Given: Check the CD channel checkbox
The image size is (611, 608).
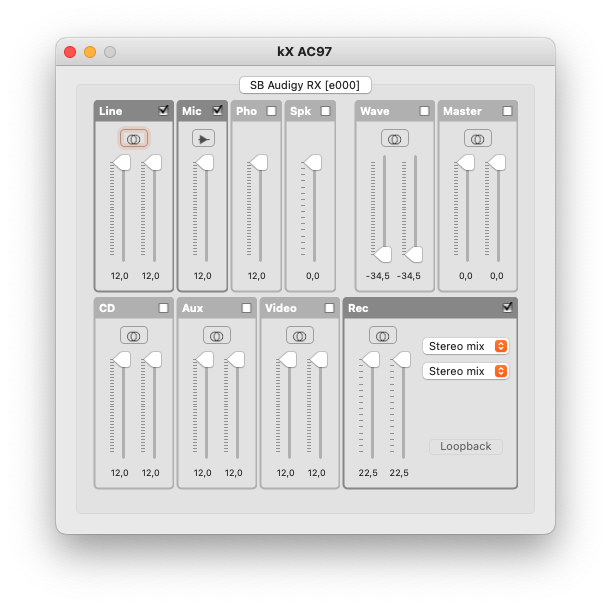Looking at the screenshot, I should point(163,308).
